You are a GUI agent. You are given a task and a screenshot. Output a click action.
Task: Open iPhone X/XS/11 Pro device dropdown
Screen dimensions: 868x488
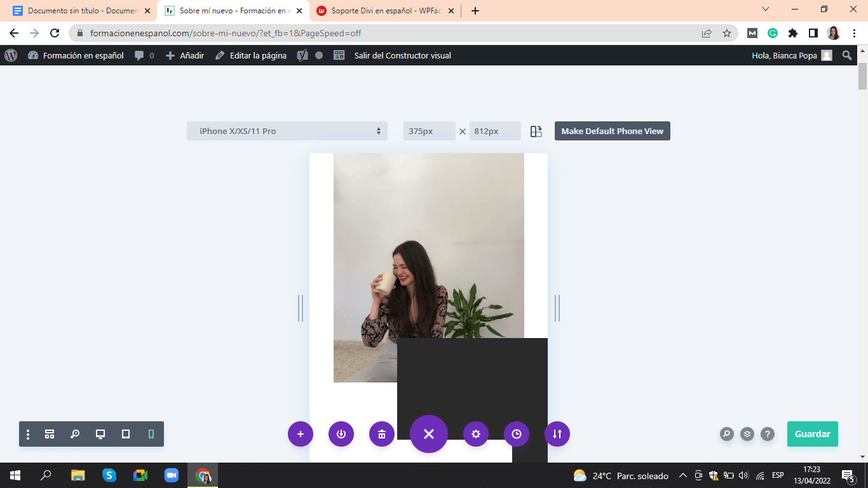coord(287,131)
